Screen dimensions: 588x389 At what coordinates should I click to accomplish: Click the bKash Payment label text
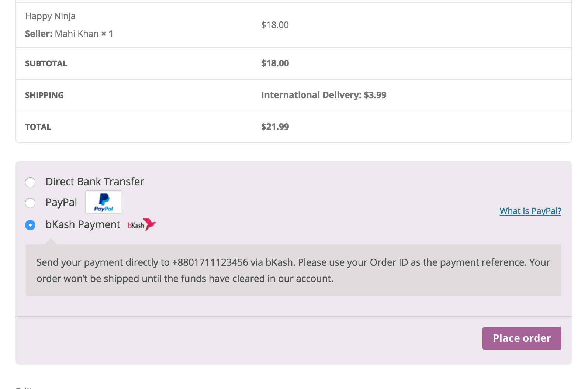[83, 224]
